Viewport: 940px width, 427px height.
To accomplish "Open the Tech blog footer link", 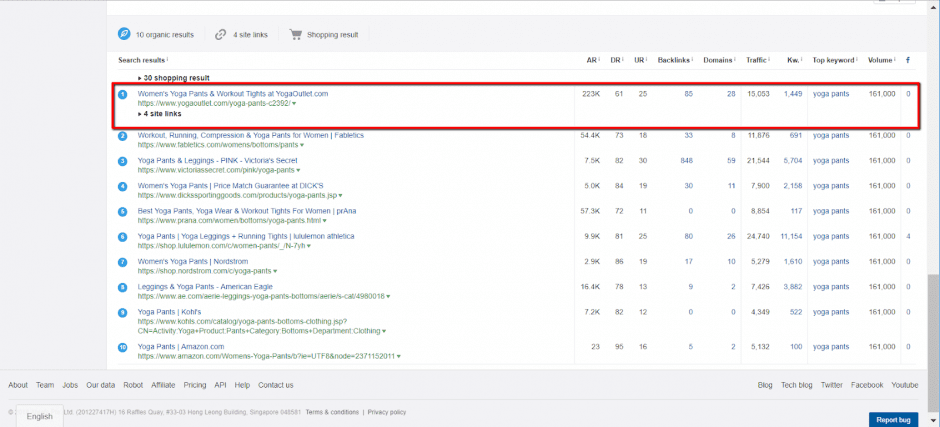I will [x=797, y=385].
